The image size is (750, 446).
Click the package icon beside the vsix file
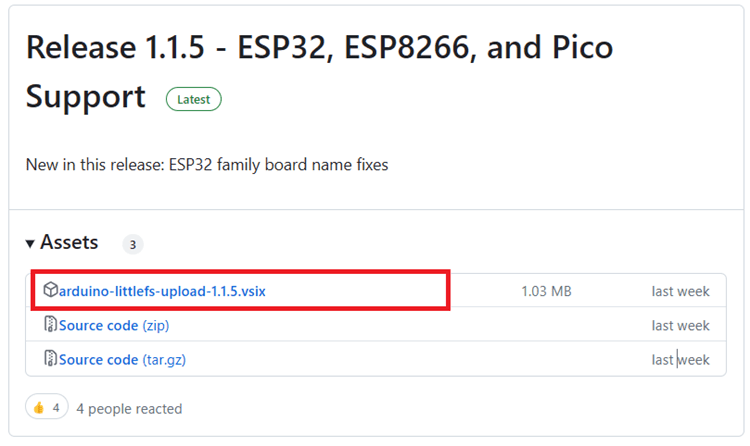coord(50,291)
